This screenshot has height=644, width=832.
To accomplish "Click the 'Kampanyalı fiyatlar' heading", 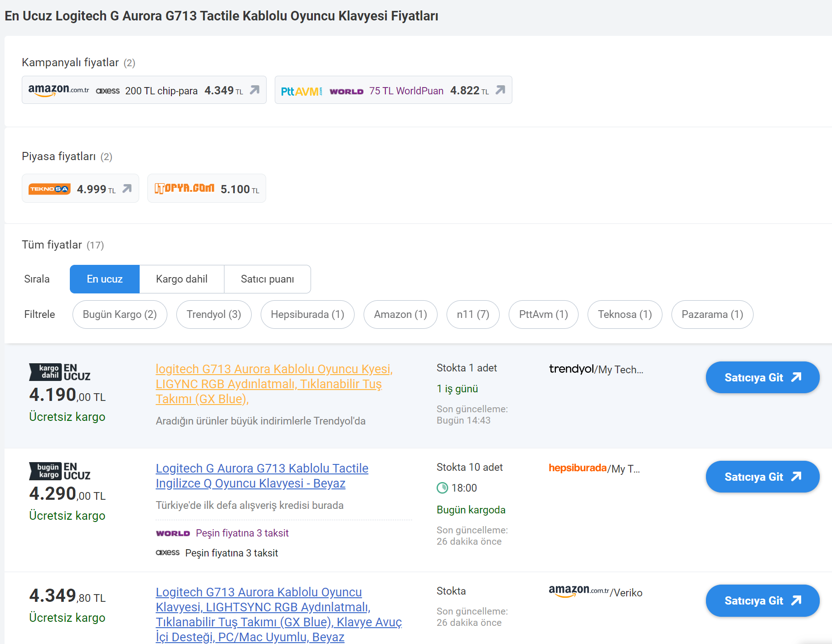I will (70, 62).
